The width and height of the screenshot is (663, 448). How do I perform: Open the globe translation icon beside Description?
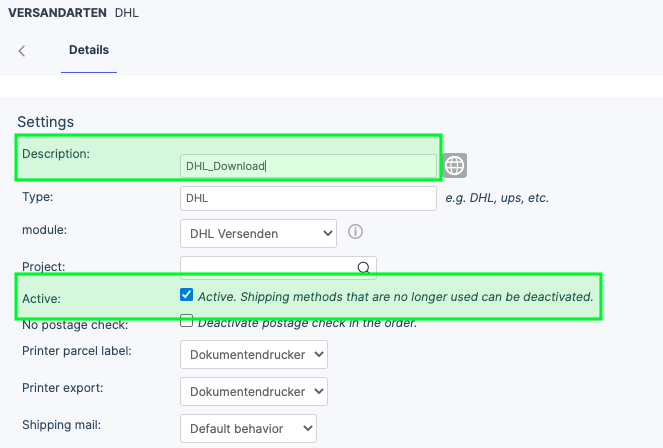click(455, 165)
